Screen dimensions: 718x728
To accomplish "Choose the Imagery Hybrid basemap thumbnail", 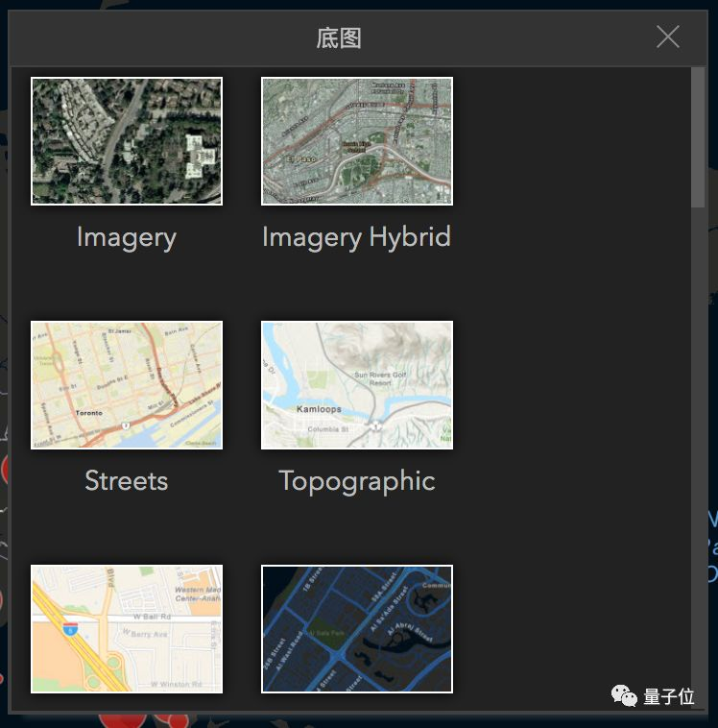I will 357,141.
